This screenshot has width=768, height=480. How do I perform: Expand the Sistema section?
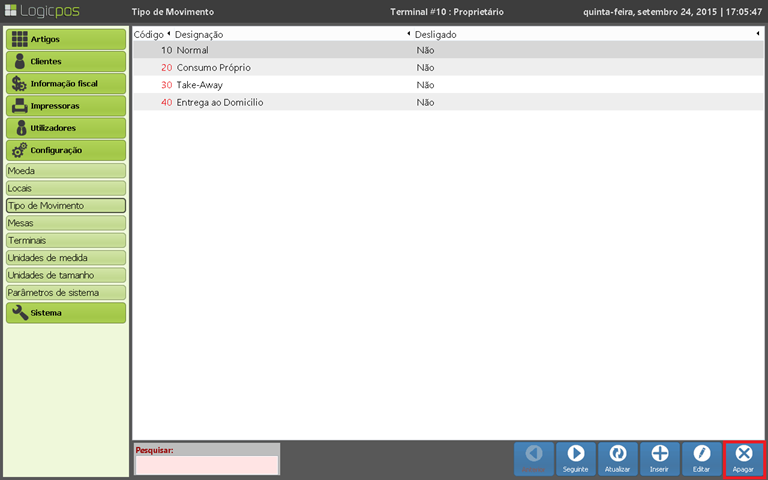click(66, 313)
